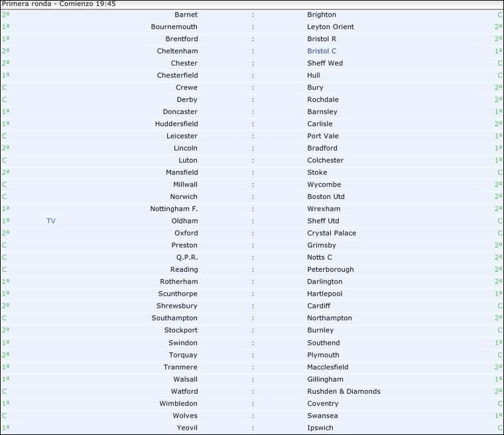The height and width of the screenshot is (435, 504).
Task: Select Preston in the home column
Action: [184, 245]
